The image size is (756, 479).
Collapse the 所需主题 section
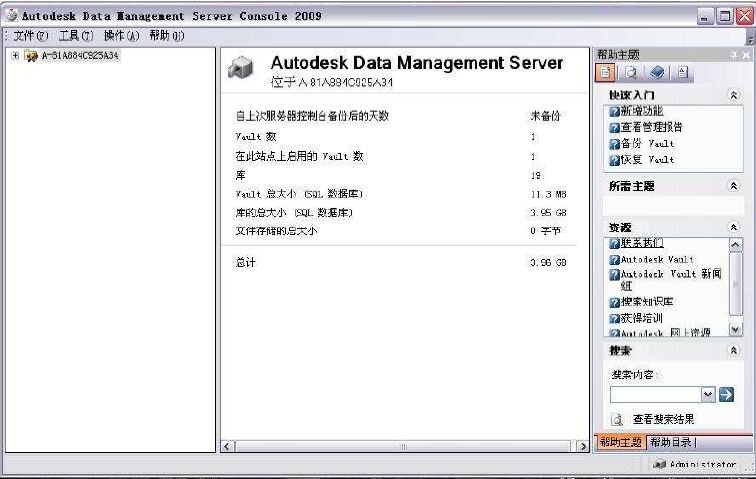[733, 186]
